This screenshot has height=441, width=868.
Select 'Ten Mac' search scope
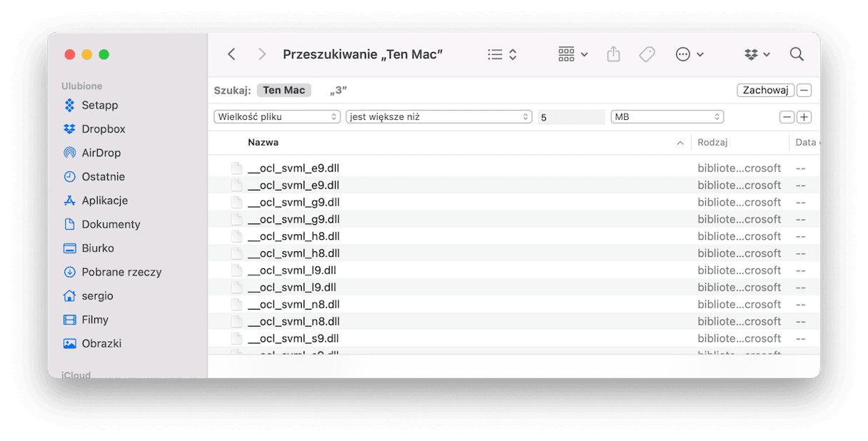[x=284, y=91]
